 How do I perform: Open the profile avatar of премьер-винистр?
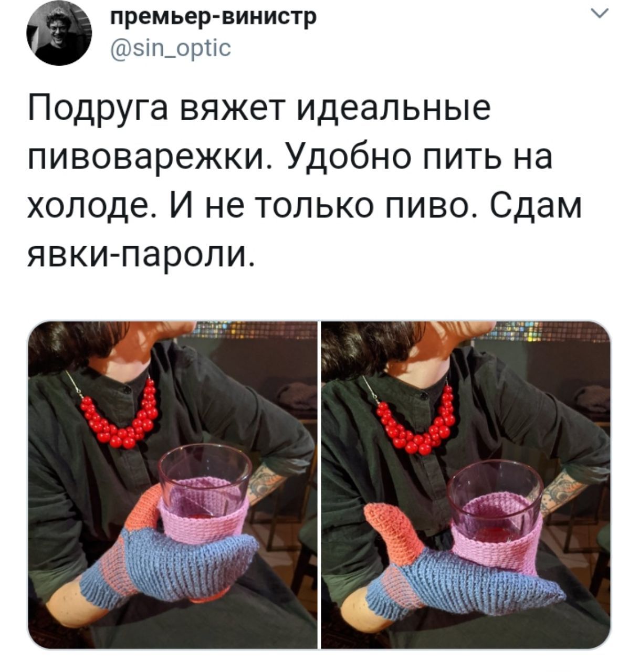click(x=59, y=33)
